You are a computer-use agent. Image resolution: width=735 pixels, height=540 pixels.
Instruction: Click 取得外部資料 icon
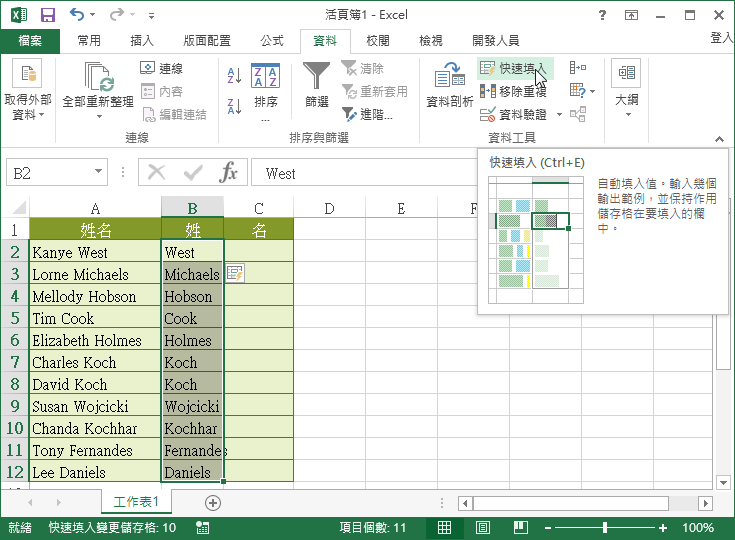[x=27, y=74]
